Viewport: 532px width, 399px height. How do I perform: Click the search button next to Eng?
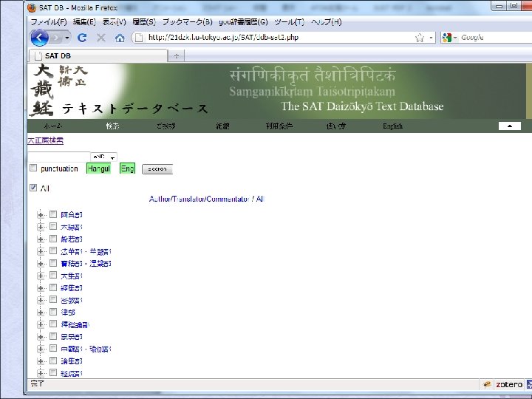(157, 169)
